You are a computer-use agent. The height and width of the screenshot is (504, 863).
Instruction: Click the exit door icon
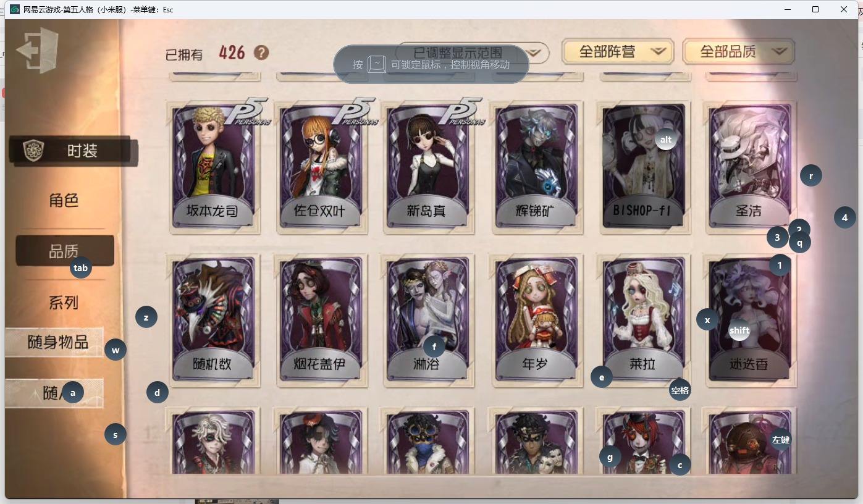[38, 50]
